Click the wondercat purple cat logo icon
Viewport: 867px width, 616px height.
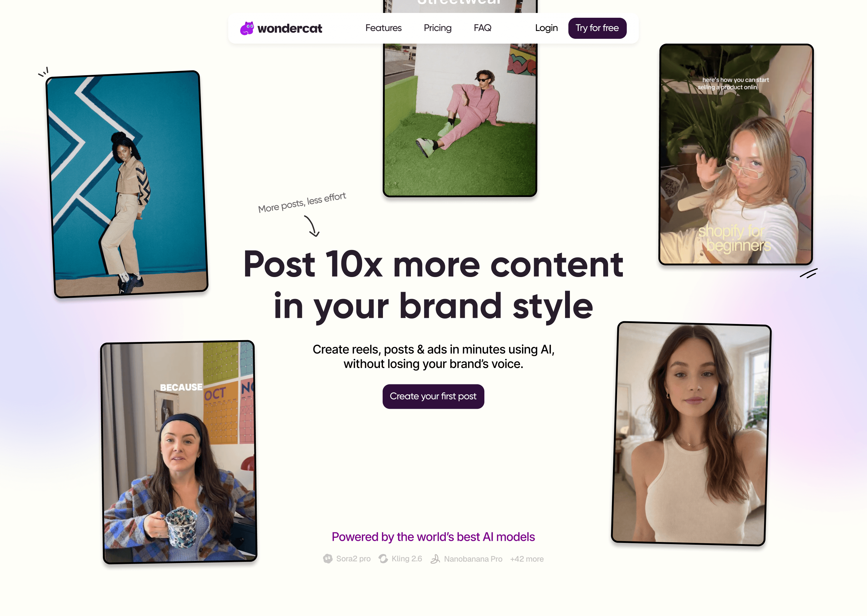[247, 29]
